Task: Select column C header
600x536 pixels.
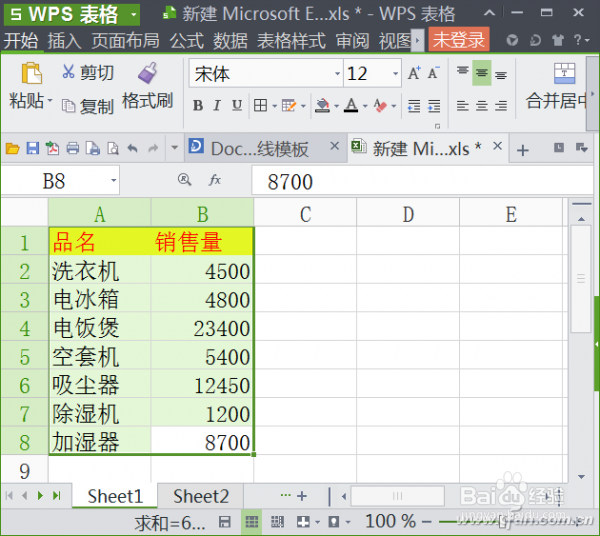Action: [x=305, y=213]
